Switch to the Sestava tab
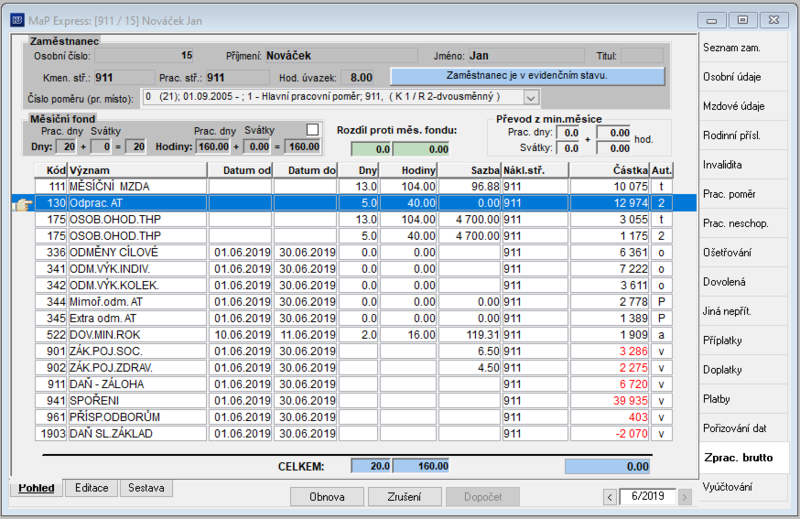 coord(146,488)
